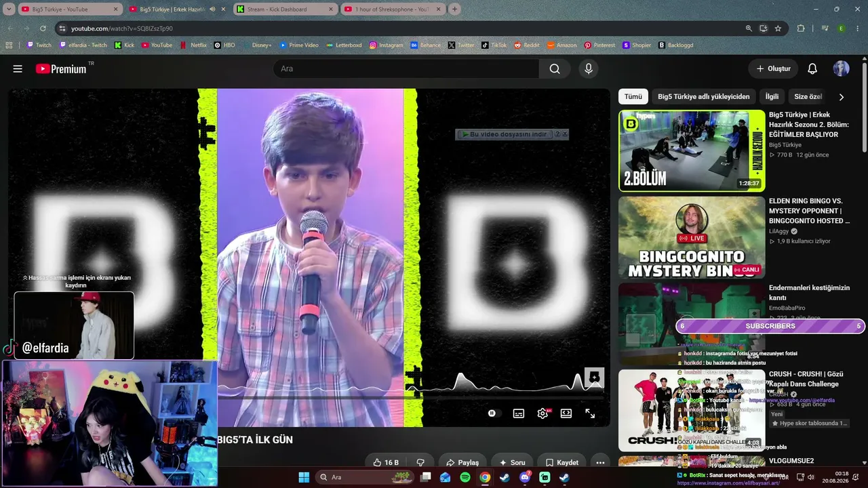Open the YouTube guide hamburger menu
This screenshot has width=868, height=488.
(x=18, y=68)
